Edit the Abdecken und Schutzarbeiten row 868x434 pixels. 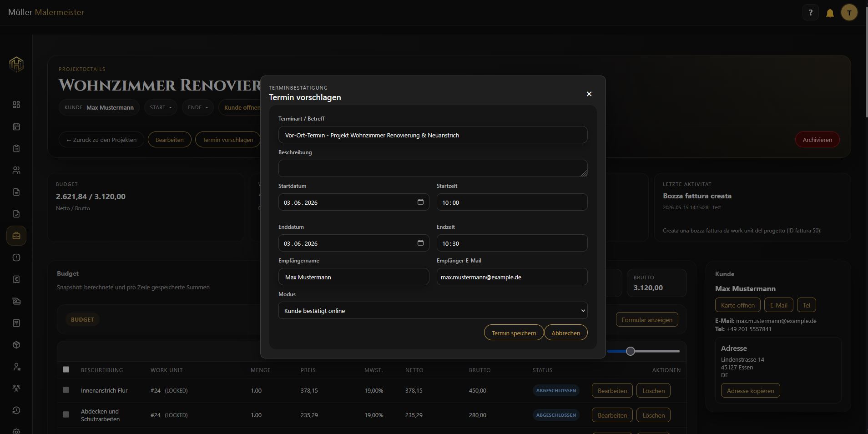click(x=612, y=415)
